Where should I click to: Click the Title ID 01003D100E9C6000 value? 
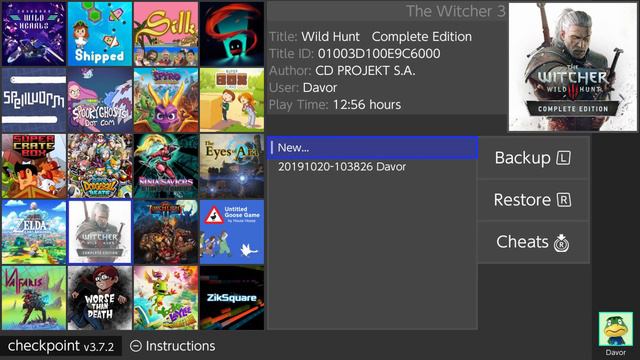[x=379, y=53]
